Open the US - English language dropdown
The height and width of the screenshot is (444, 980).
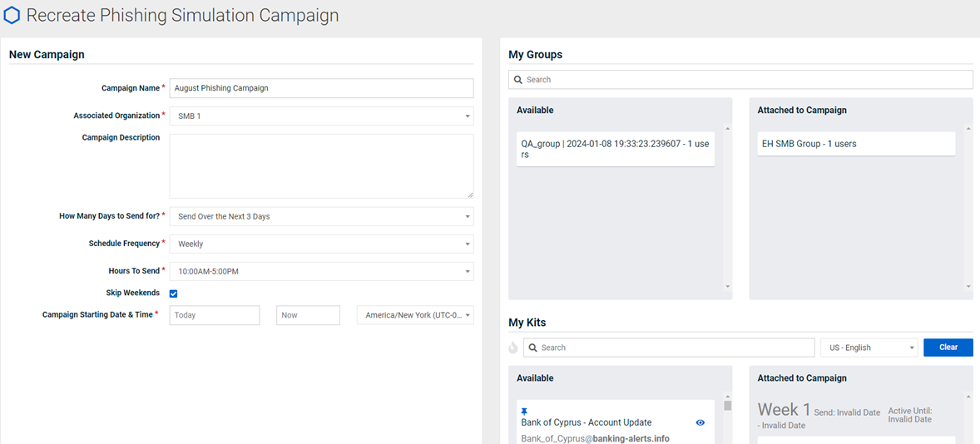click(869, 348)
